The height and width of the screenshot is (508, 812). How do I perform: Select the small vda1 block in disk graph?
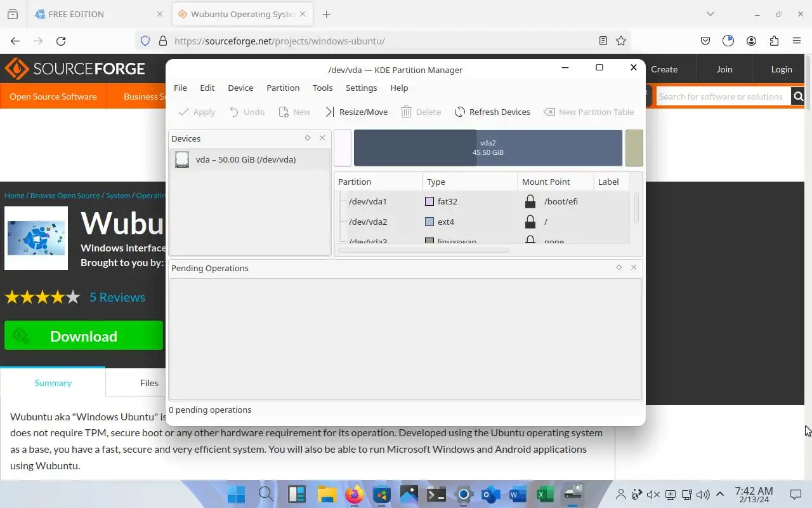coord(343,148)
